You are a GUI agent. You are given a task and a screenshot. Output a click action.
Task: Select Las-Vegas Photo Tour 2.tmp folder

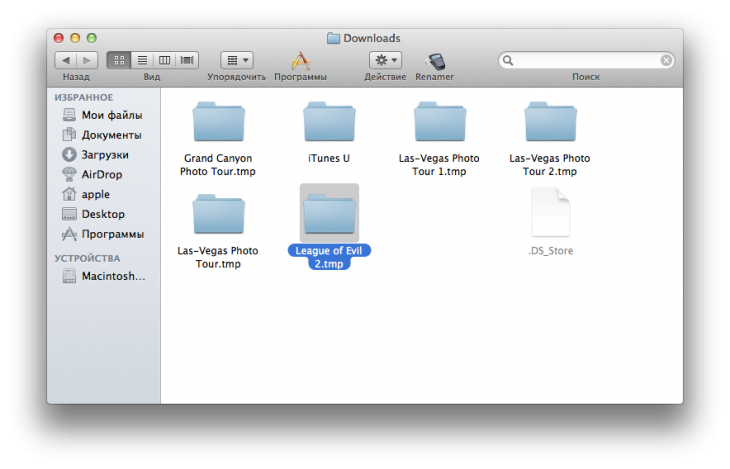pos(550,122)
